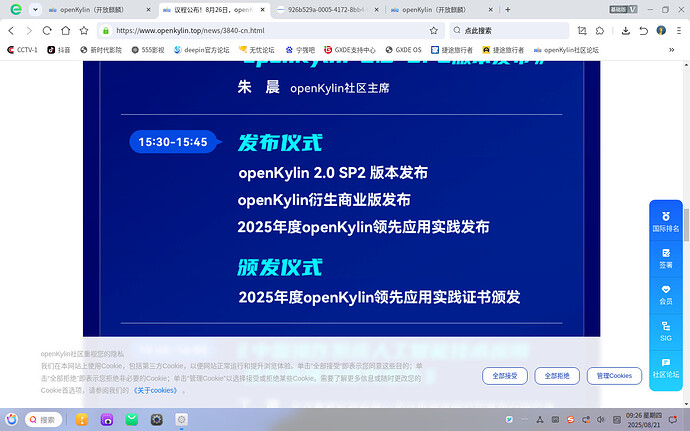Open the extensions puzzle icon
690x431 pixels.
click(600, 30)
